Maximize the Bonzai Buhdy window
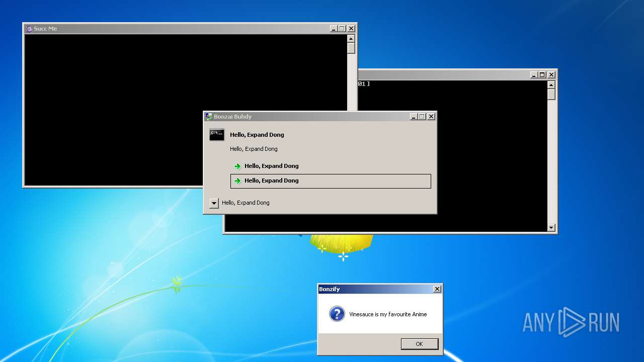The height and width of the screenshot is (362, 644). coord(422,117)
